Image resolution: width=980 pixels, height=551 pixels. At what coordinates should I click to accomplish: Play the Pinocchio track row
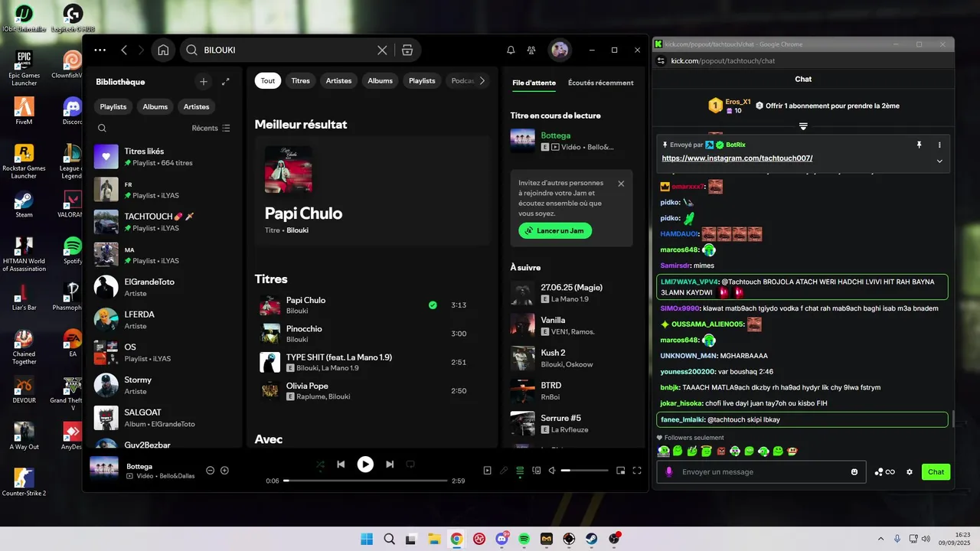pyautogui.click(x=373, y=334)
